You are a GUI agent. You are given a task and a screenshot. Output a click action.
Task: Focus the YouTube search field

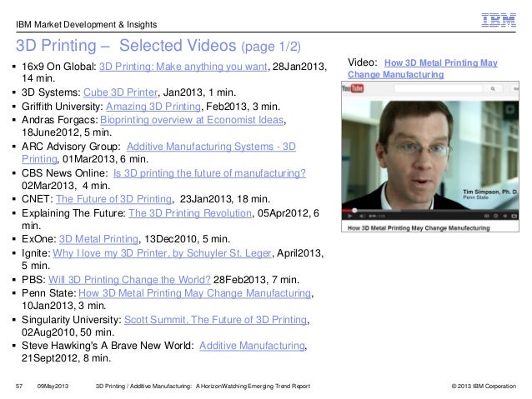439,88
